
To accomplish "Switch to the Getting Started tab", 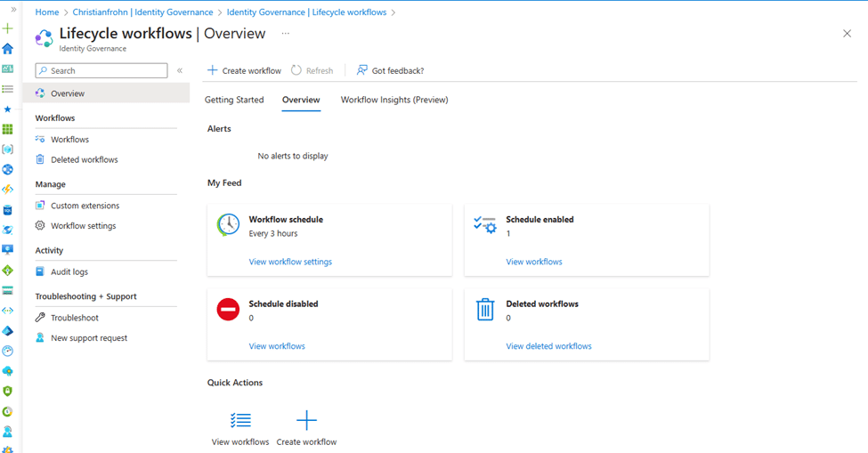I will [x=234, y=100].
